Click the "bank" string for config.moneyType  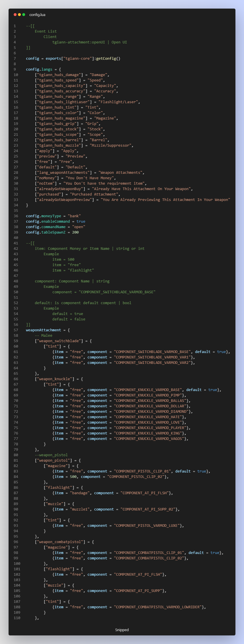(74, 216)
